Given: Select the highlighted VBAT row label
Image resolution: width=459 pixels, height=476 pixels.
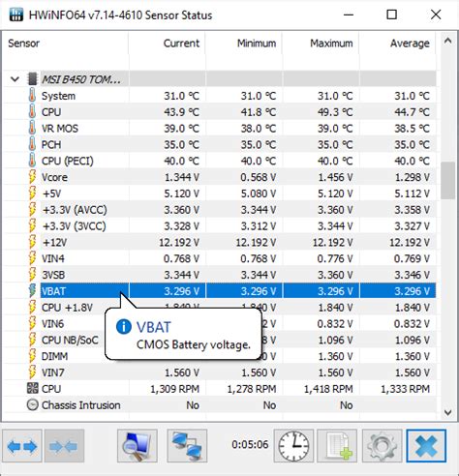Looking at the screenshot, I should (53, 291).
